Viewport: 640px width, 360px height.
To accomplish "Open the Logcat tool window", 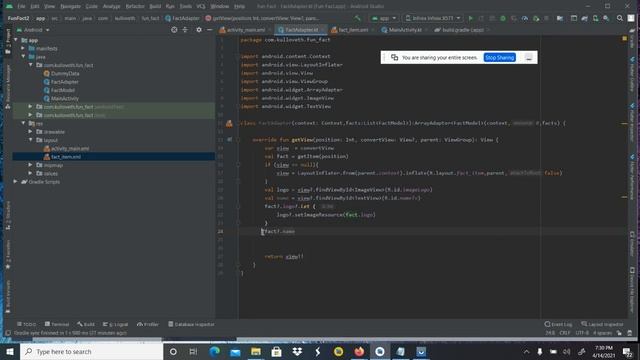I will [x=116, y=324].
